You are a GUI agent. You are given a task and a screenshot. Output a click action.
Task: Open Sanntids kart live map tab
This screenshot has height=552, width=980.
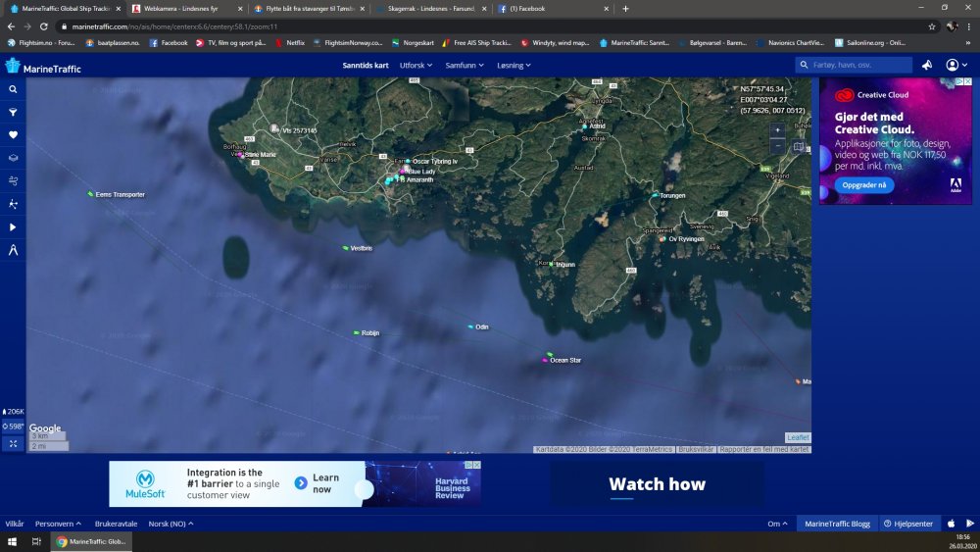366,65
